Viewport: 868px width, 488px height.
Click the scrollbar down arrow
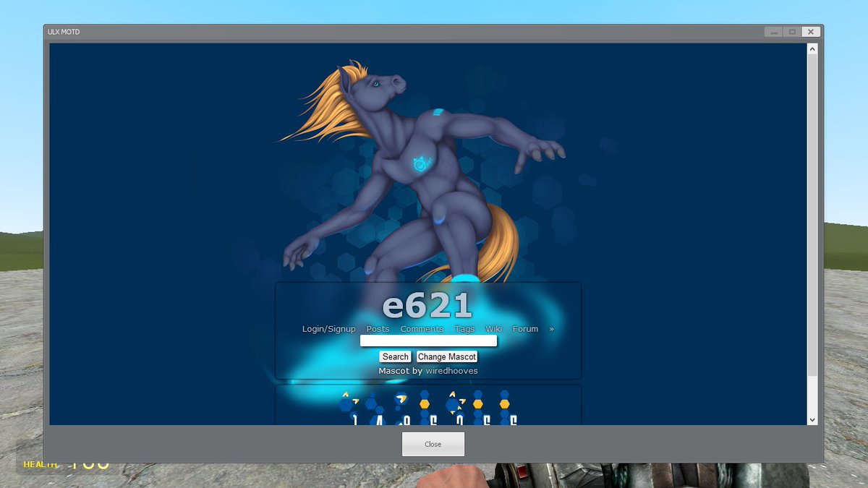click(x=812, y=419)
